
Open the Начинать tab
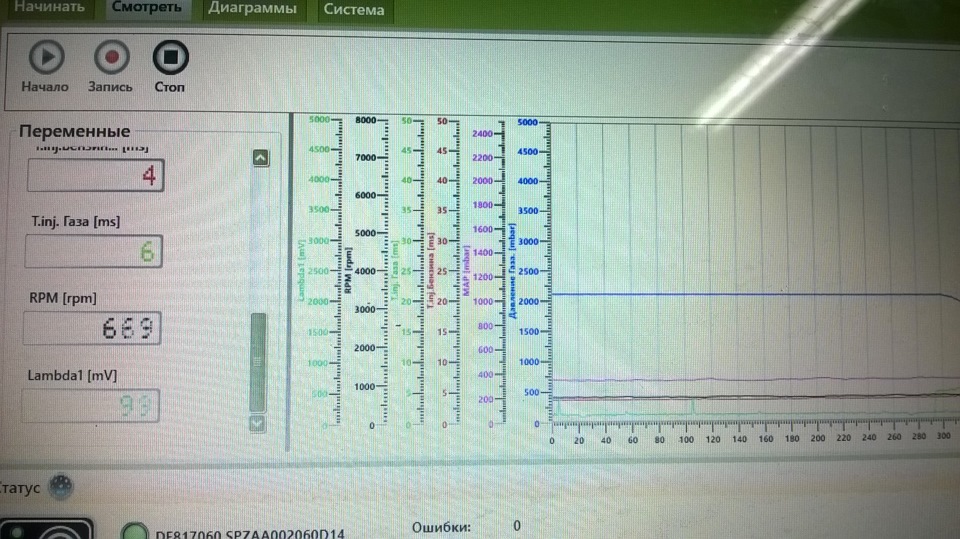click(49, 8)
